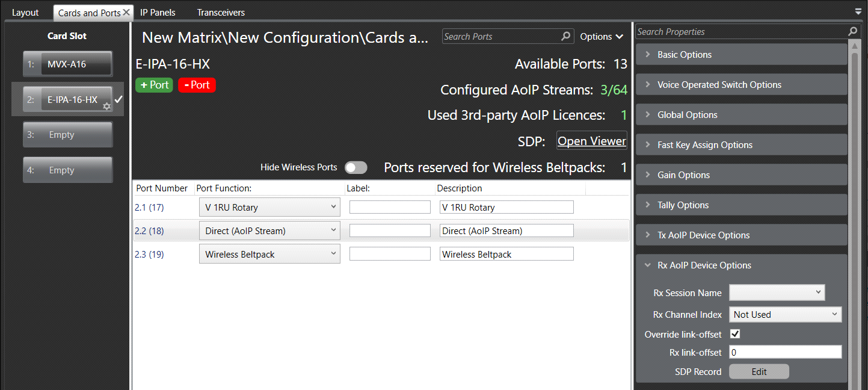The height and width of the screenshot is (390, 868).
Task: Uncheck the Override link-offset checkbox
Action: [734, 334]
